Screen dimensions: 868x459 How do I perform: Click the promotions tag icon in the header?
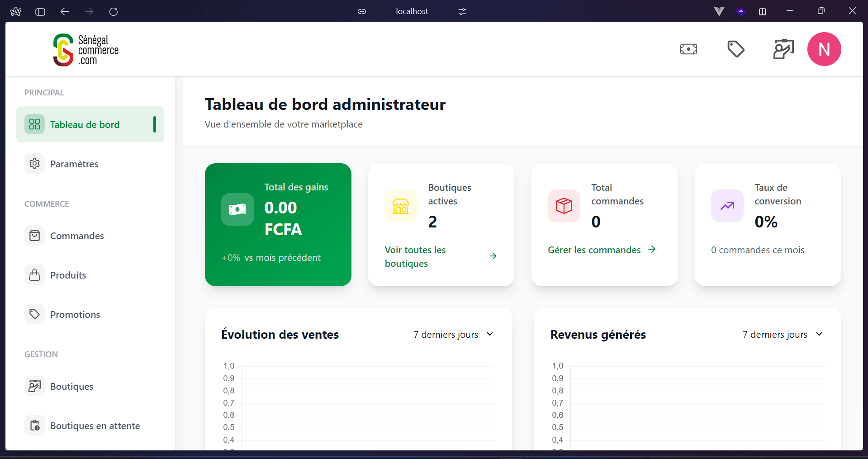tap(736, 49)
